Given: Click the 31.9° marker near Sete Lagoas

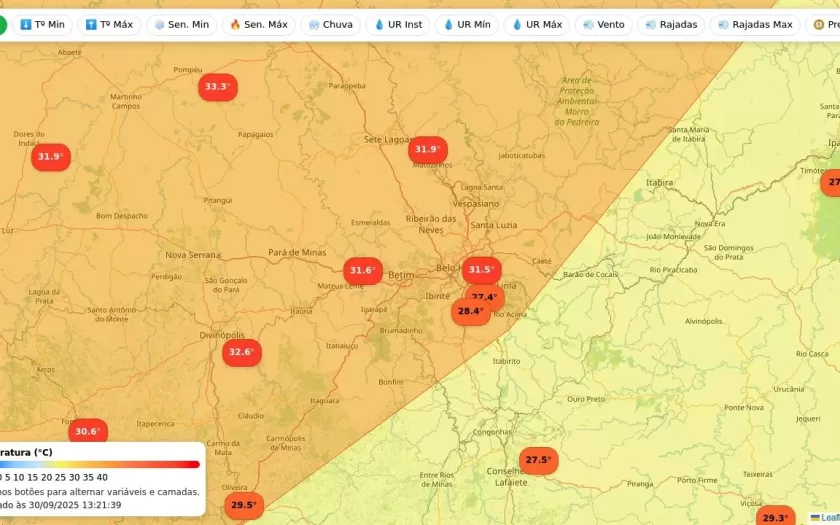Looking at the screenshot, I should [427, 150].
